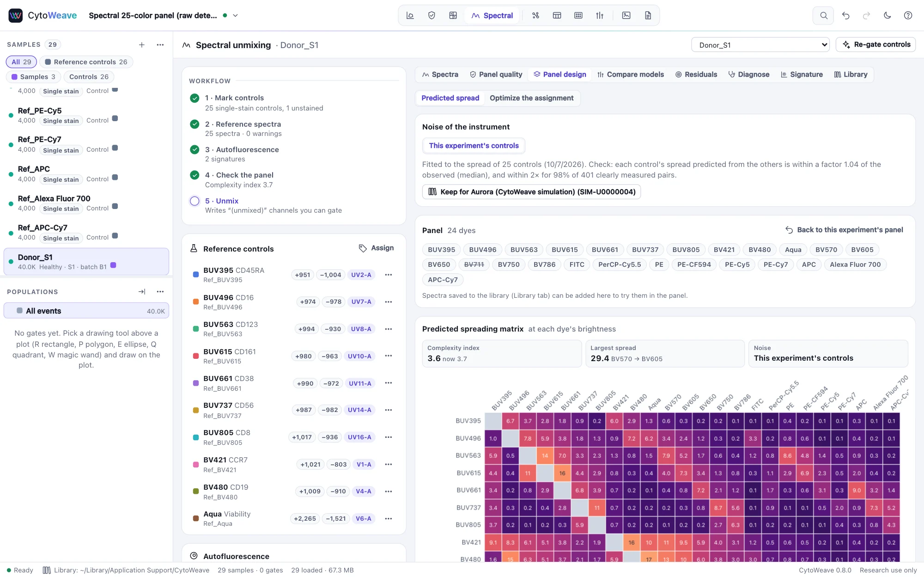The image size is (924, 578).
Task: Toggle dark mode moon icon
Action: point(887,15)
